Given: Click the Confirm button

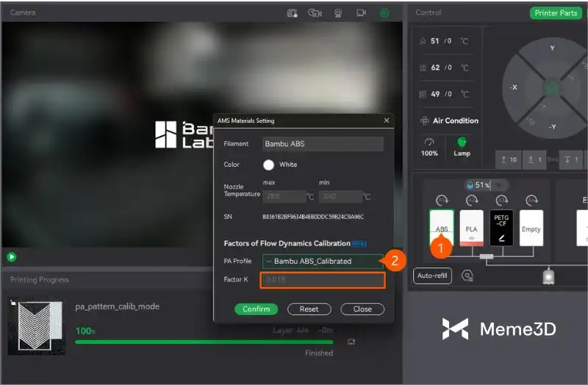Looking at the screenshot, I should click(x=257, y=309).
